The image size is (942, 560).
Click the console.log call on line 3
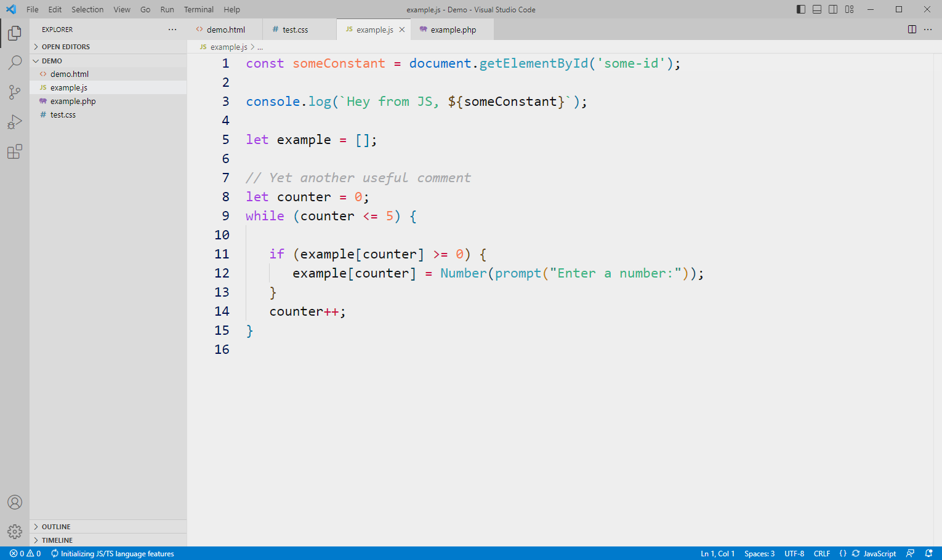point(288,102)
